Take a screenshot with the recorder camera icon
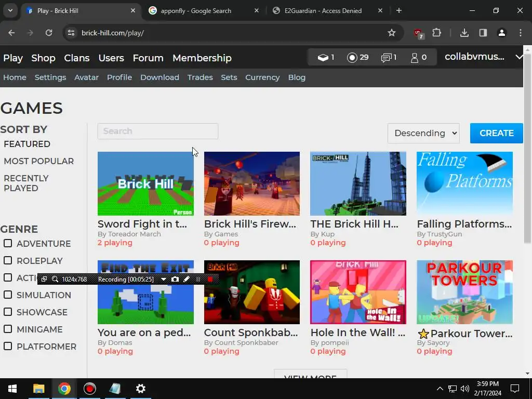 click(175, 279)
